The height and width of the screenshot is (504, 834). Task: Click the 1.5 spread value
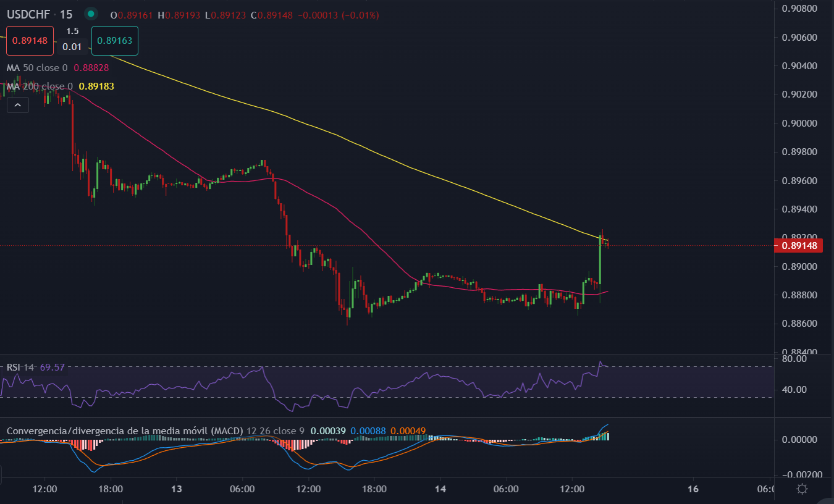72,31
